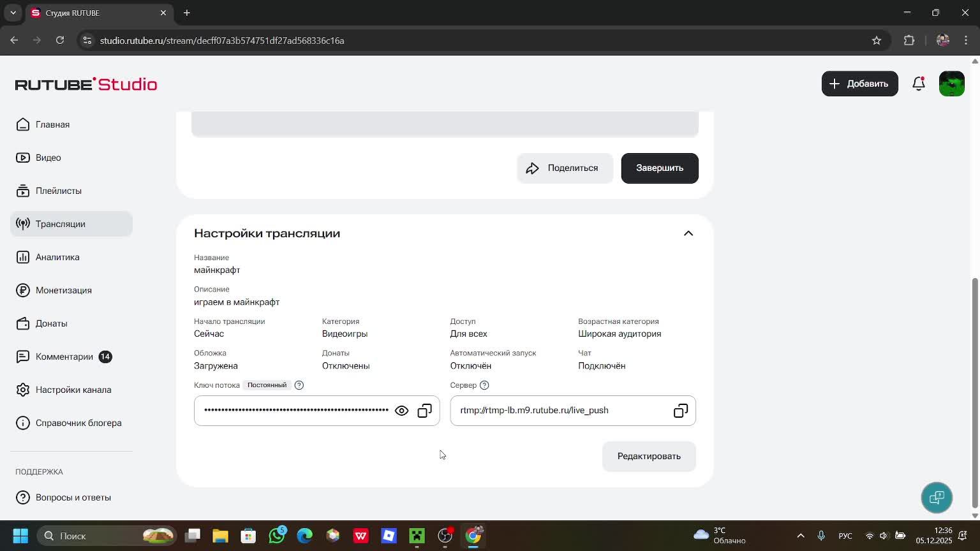980x551 pixels.
Task: Click the Сервер help question icon
Action: [x=484, y=385]
